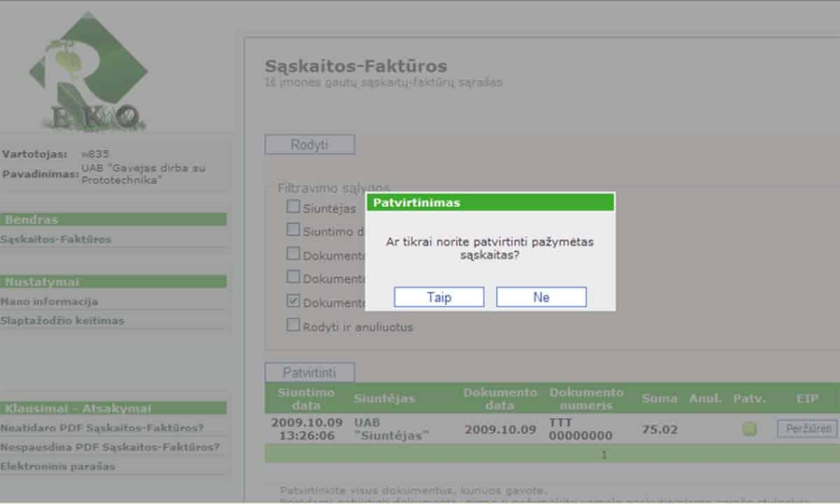
Task: Open Elektroninis parašas help link
Action: pos(58,466)
